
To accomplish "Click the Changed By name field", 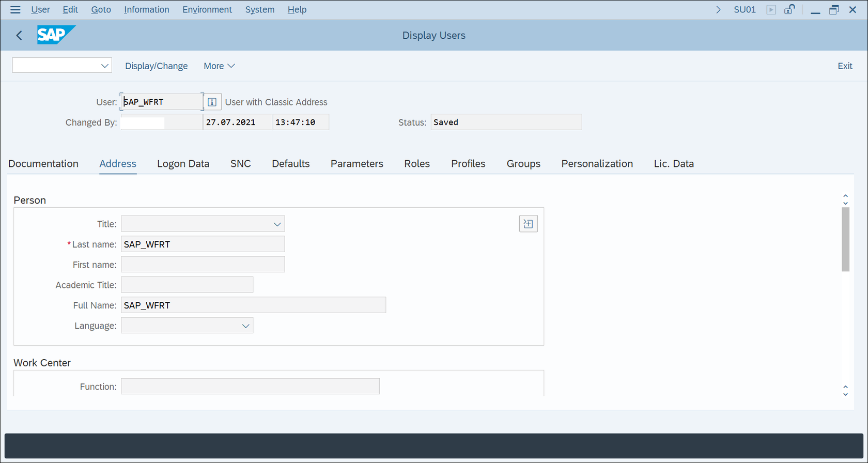I will (x=161, y=122).
